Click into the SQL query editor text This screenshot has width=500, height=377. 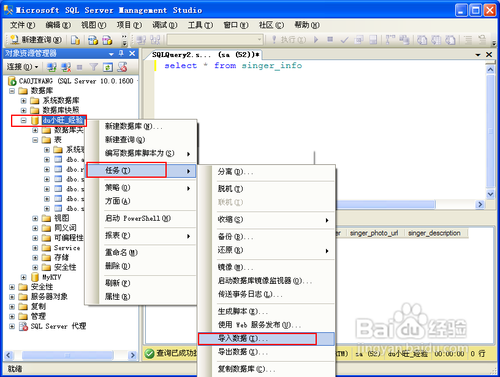[x=233, y=66]
